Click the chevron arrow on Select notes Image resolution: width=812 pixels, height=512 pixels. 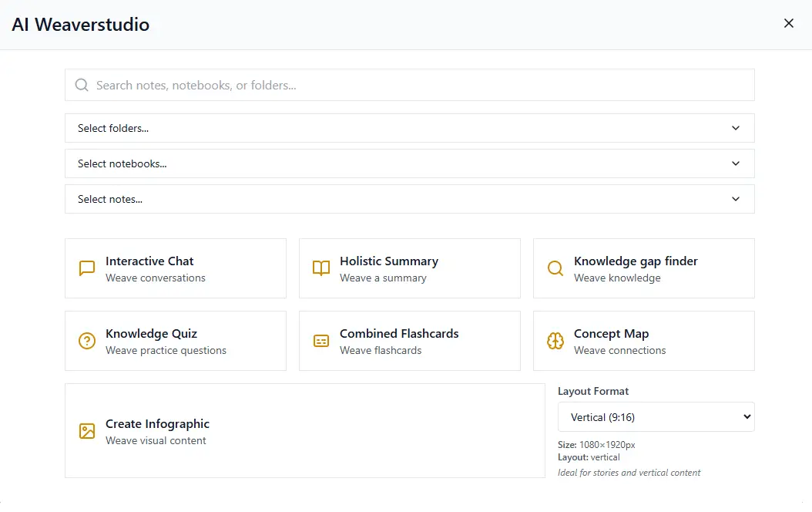(736, 199)
